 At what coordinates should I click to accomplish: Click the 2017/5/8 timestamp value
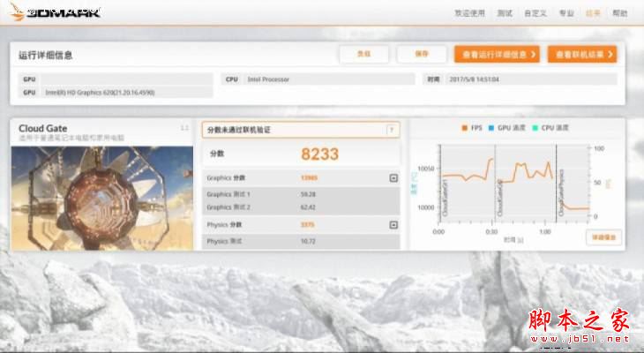coord(474,79)
